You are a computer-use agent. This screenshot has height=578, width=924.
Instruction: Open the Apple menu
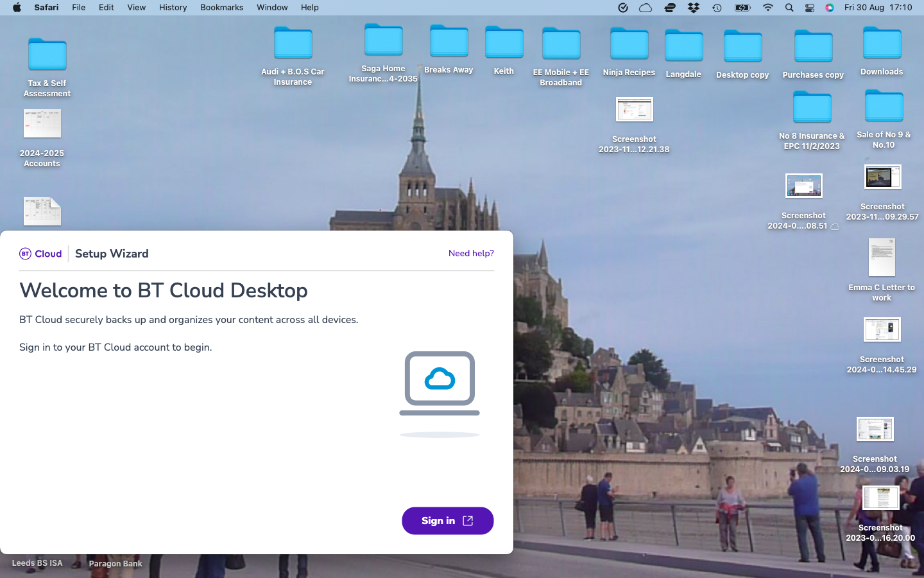(17, 8)
